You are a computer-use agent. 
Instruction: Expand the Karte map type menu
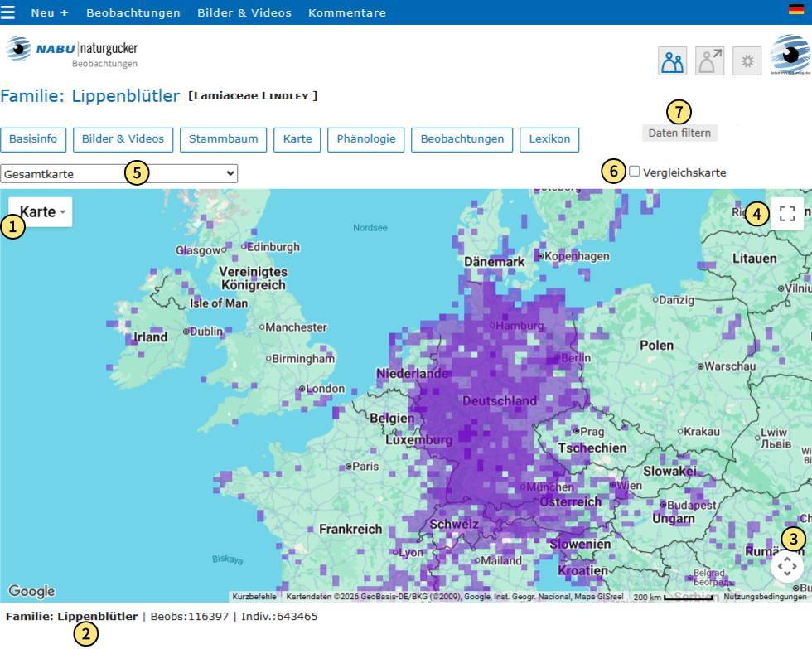pyautogui.click(x=41, y=212)
